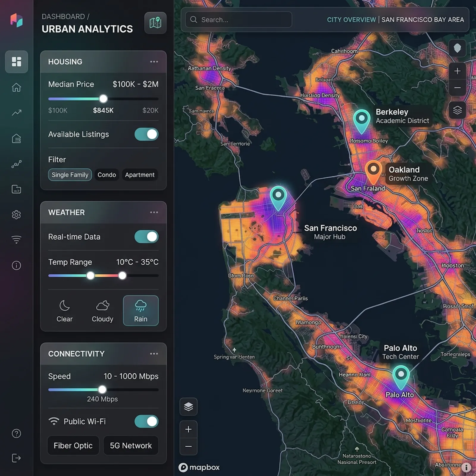476x476 pixels.
Task: Click the 240 Mbps speed value
Action: coord(102,399)
